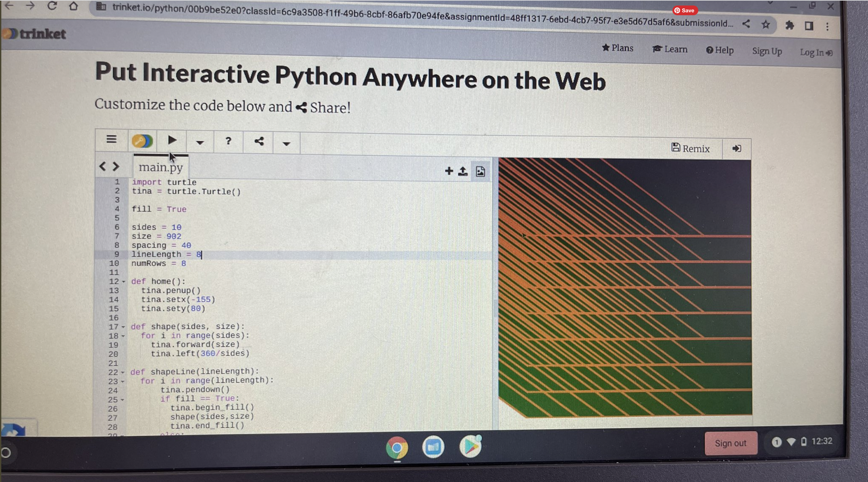Click the 'tina.setx(-155)' line
Viewport: 868px width, 482px height.
[x=178, y=300]
